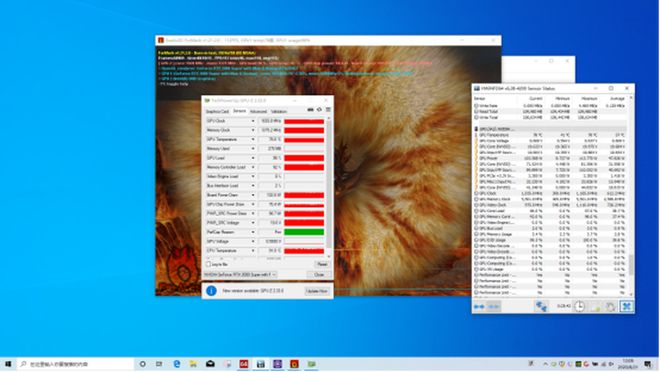Click the HWiNFO logging sheet icon
The width and height of the screenshot is (660, 372).
tap(595, 306)
